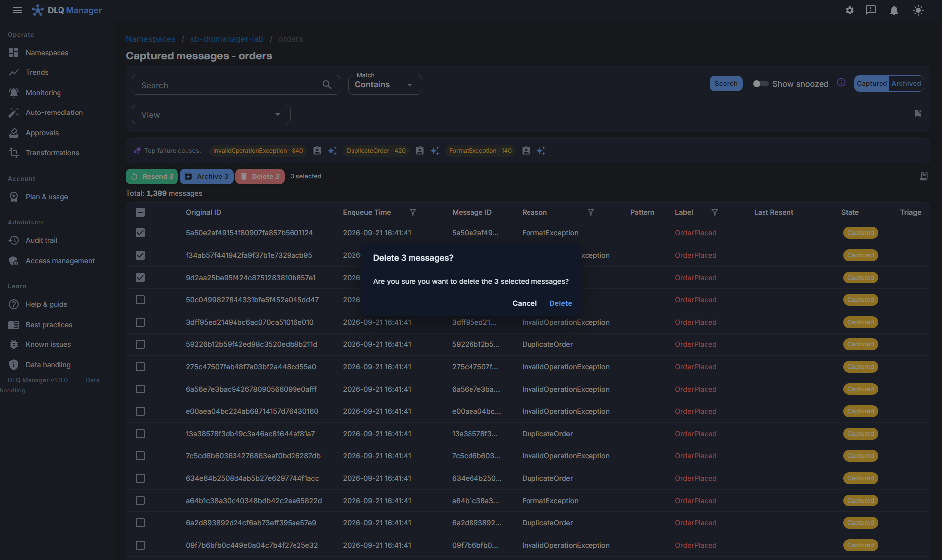Check row 59226b12b59f42ed98c3520edb8b211d

pos(140,344)
